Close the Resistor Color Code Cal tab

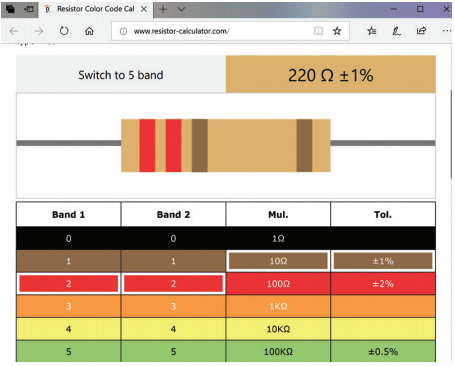click(144, 9)
